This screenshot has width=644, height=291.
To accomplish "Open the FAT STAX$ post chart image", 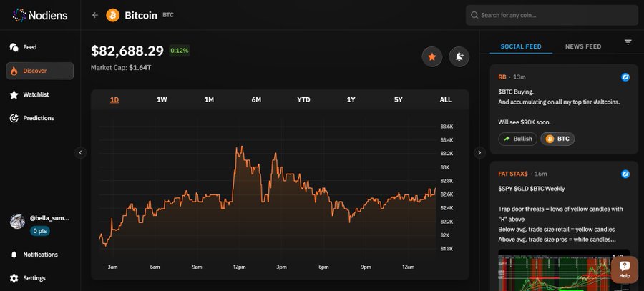I will [564, 270].
